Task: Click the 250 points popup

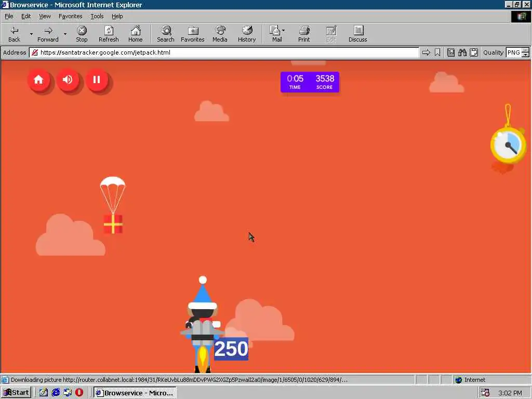Action: tap(231, 349)
